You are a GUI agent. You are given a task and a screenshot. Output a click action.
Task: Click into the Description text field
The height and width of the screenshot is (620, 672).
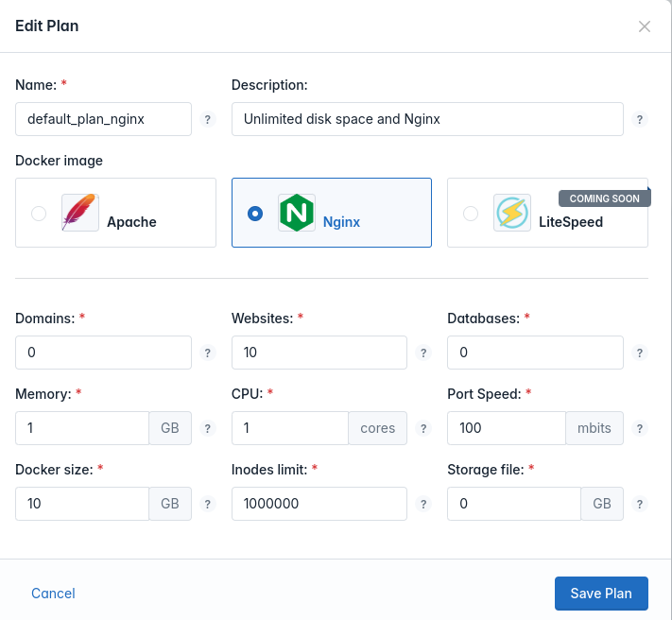point(427,119)
